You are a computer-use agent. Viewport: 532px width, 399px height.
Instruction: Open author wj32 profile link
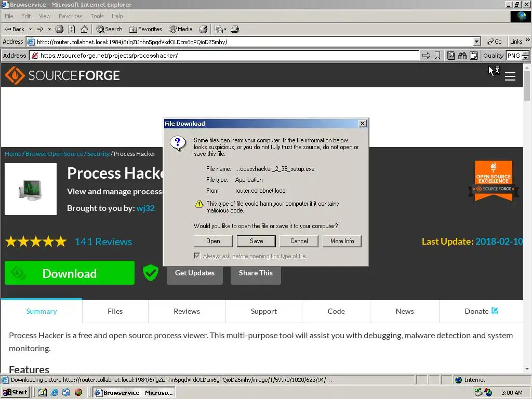click(x=145, y=208)
